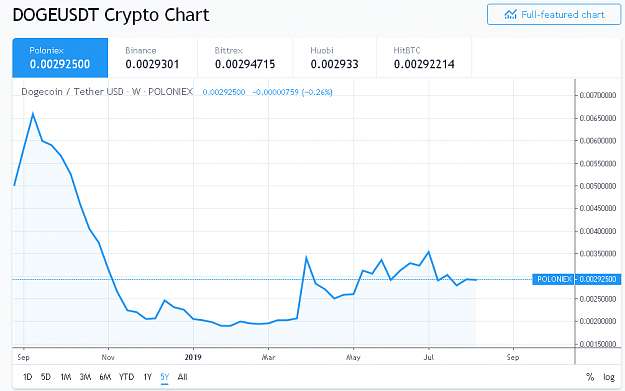
Task: Select the Poloniex exchange tab
Action: click(60, 58)
